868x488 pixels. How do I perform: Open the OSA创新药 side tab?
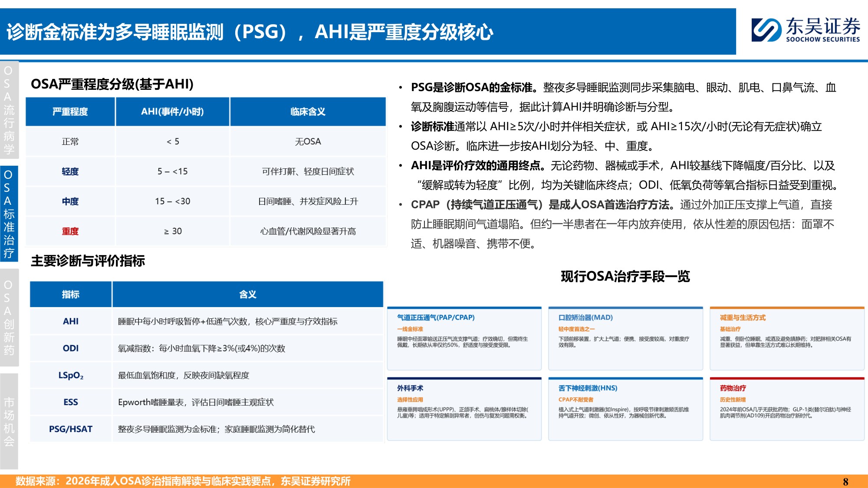[x=9, y=317]
